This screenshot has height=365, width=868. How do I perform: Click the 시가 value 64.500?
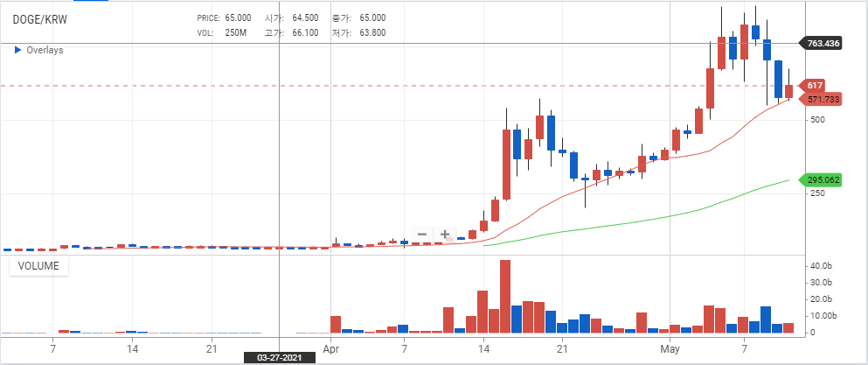click(x=306, y=18)
